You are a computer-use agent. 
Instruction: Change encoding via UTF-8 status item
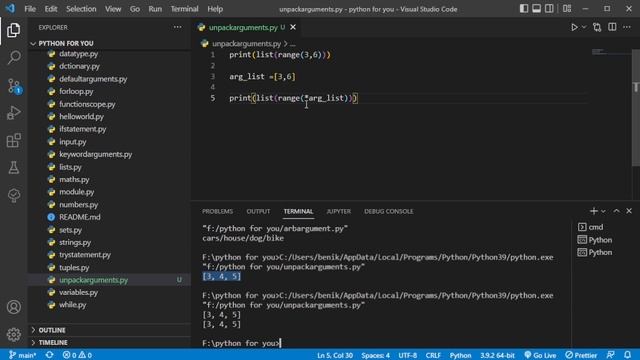coord(408,356)
